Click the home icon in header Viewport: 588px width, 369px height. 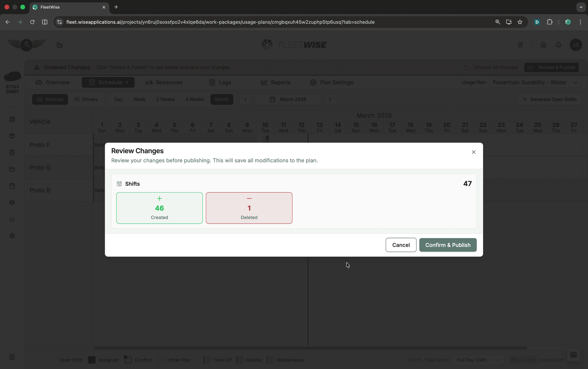tap(543, 45)
